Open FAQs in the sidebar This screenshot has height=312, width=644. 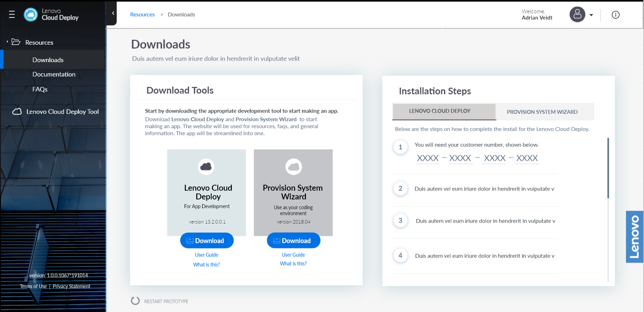[x=40, y=89]
